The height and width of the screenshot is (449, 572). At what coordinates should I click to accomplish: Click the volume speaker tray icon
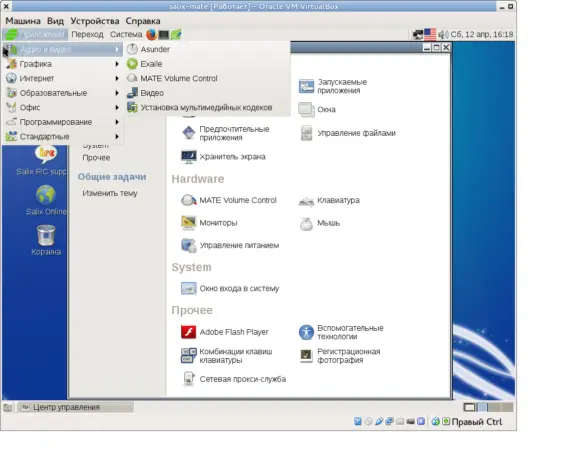point(442,35)
